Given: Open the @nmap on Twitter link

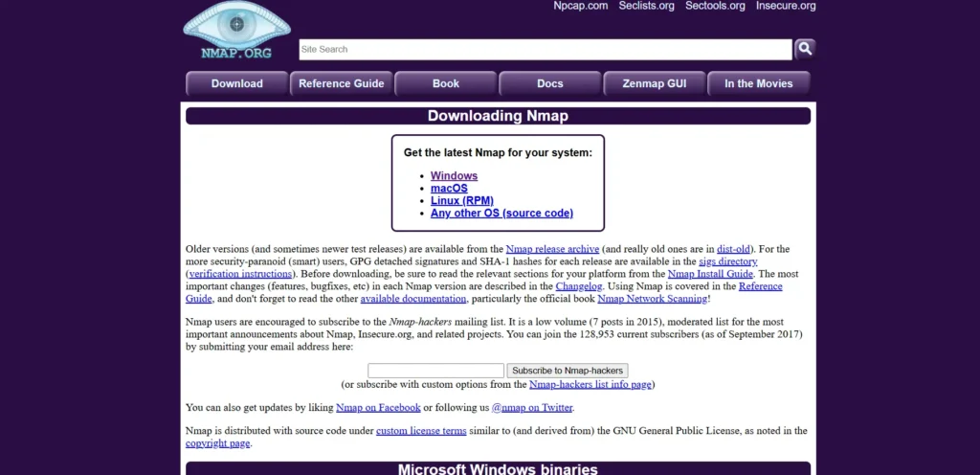Looking at the screenshot, I should tap(532, 408).
